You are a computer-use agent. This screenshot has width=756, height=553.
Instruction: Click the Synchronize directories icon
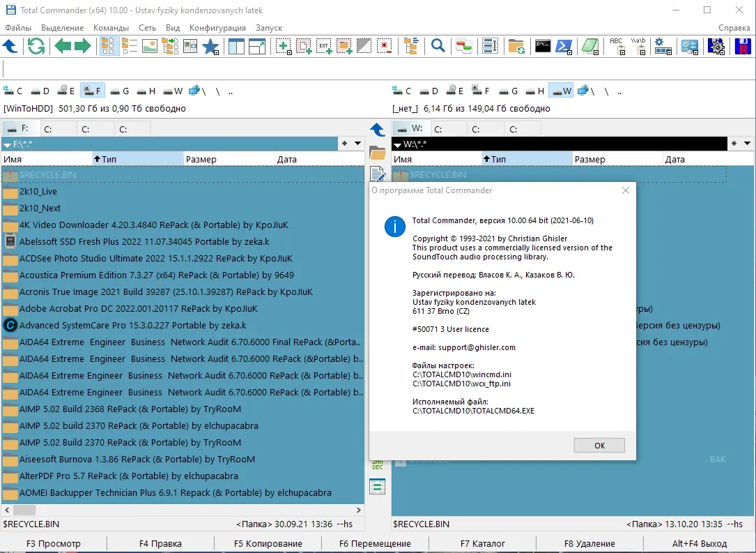tap(516, 46)
